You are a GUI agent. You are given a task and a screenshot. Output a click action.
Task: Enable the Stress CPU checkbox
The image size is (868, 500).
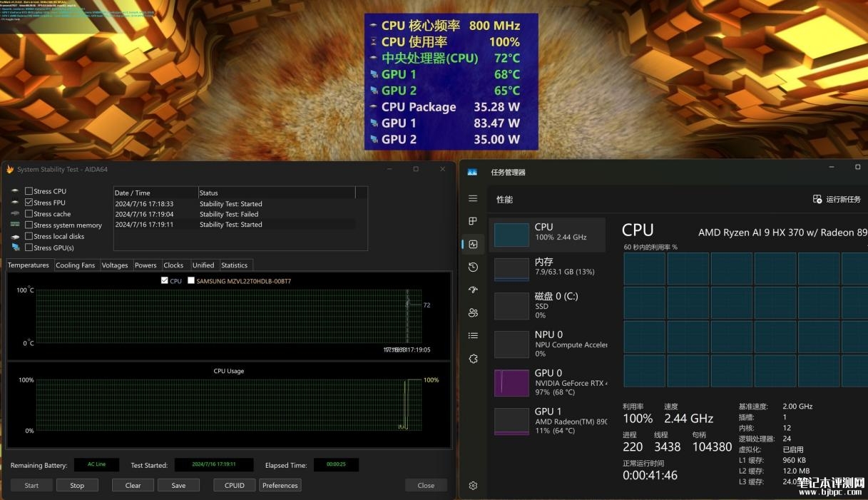tap(29, 191)
